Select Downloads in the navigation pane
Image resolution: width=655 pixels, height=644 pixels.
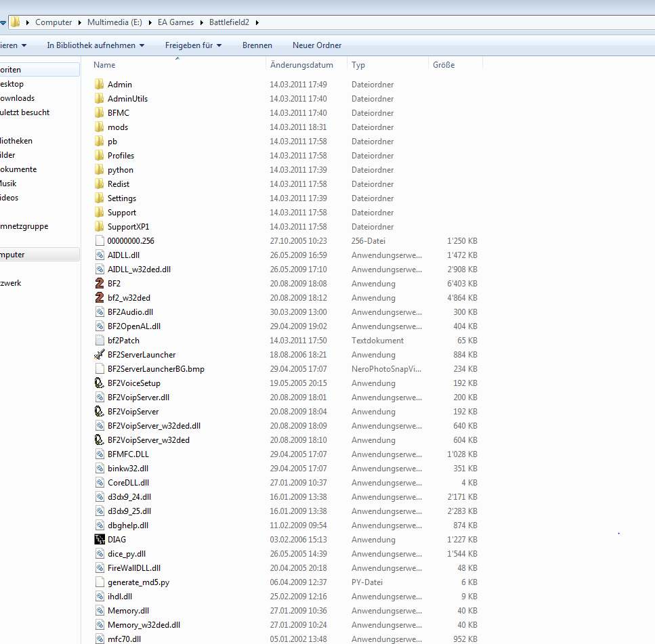pyautogui.click(x=17, y=98)
